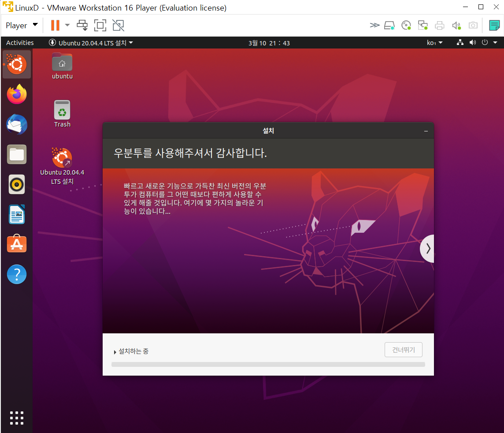Enter VMware full screen mode
The height and width of the screenshot is (433, 504).
click(x=100, y=25)
